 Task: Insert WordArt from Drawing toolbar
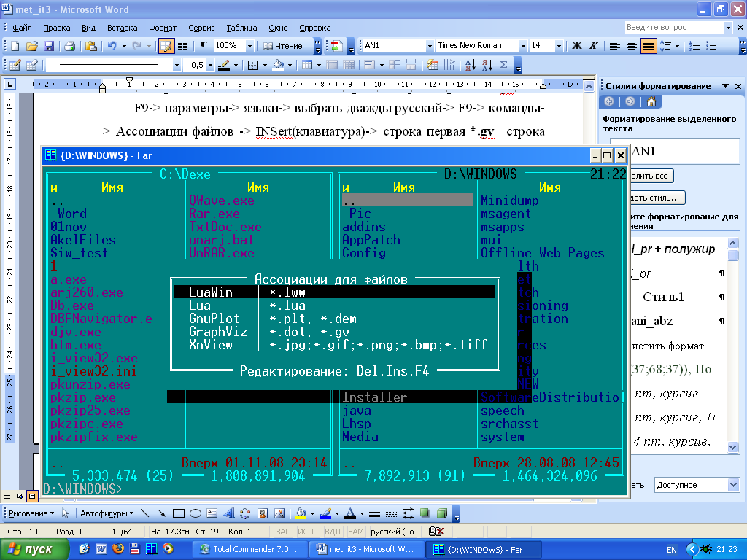tap(229, 513)
